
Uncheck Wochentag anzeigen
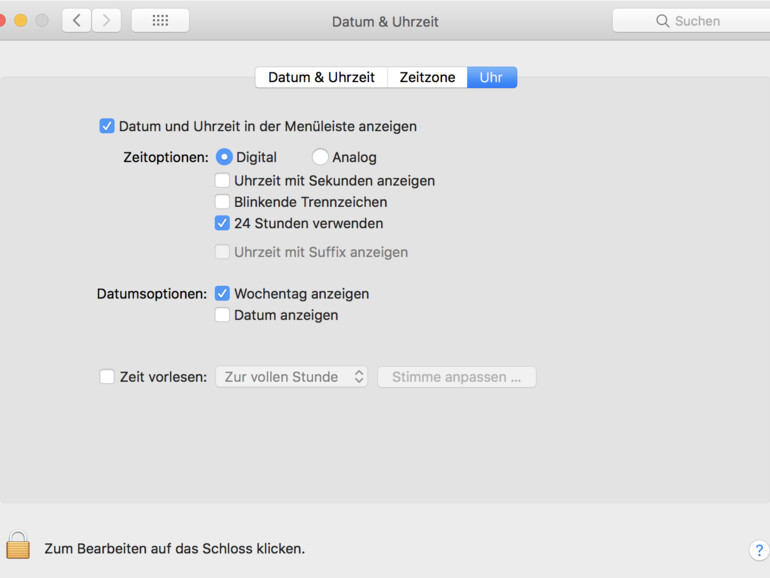pos(222,294)
